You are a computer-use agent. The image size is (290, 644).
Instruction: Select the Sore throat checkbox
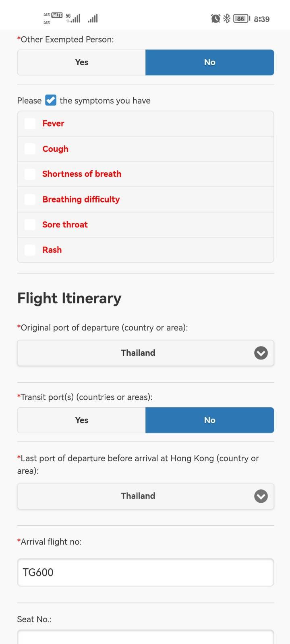pyautogui.click(x=30, y=225)
